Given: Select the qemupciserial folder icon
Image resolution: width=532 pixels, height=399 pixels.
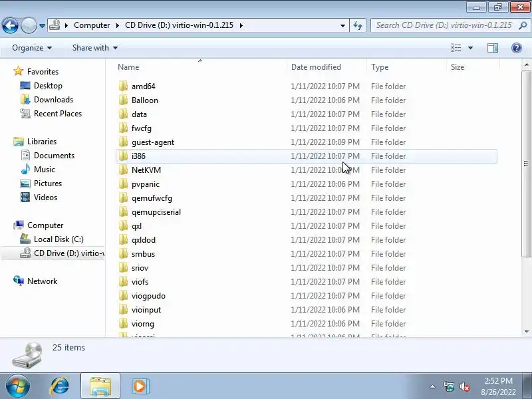Looking at the screenshot, I should click(123, 211).
